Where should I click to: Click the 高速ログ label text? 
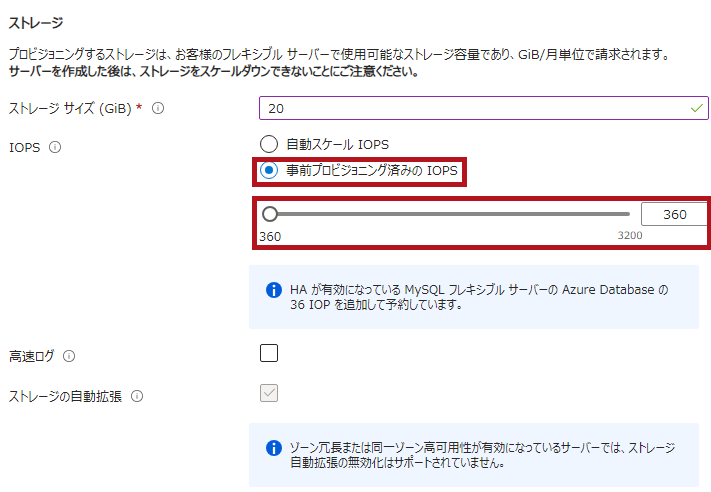[x=31, y=355]
